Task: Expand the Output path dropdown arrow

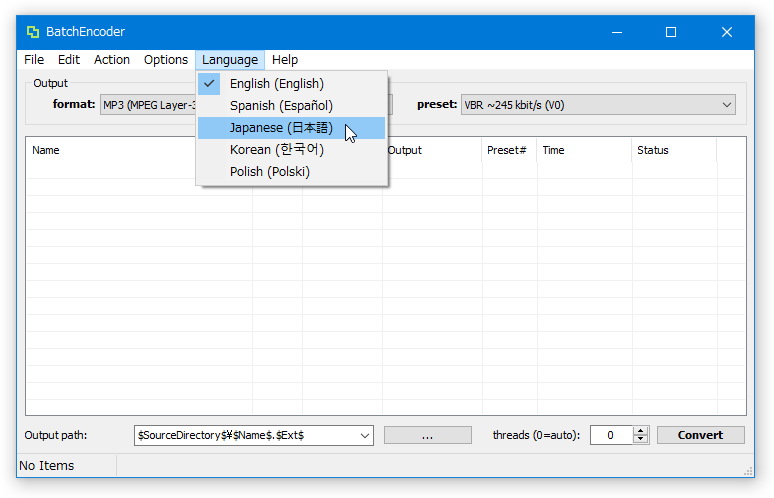Action: pos(364,435)
